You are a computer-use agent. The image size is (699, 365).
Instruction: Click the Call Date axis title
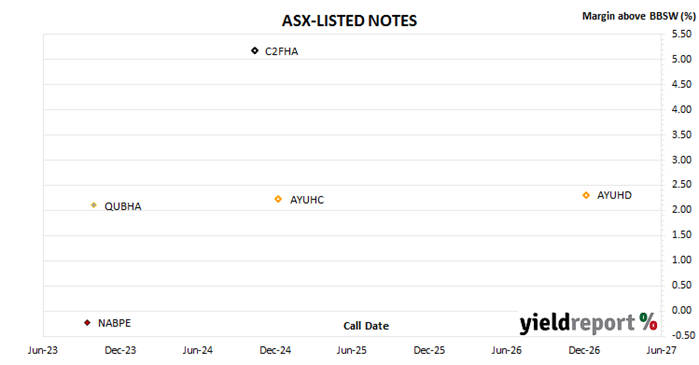(366, 326)
